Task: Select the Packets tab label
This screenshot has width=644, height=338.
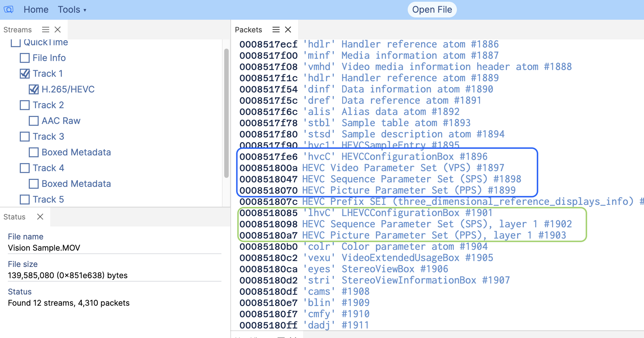Action: (248, 30)
